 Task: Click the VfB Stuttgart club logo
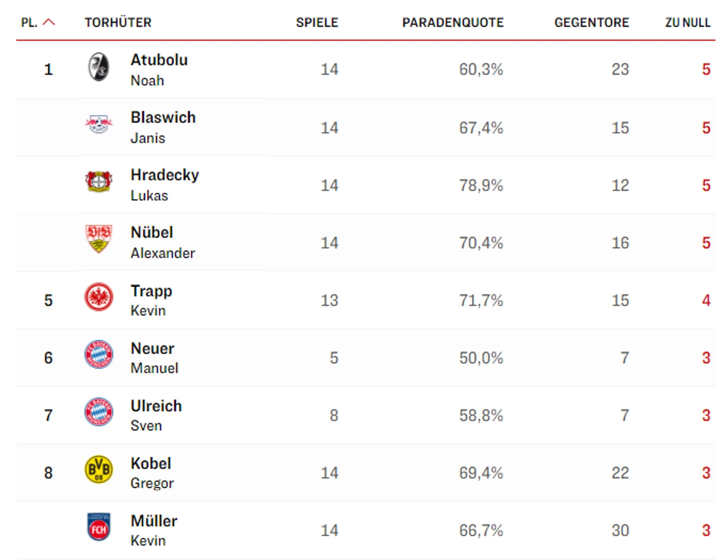click(99, 239)
